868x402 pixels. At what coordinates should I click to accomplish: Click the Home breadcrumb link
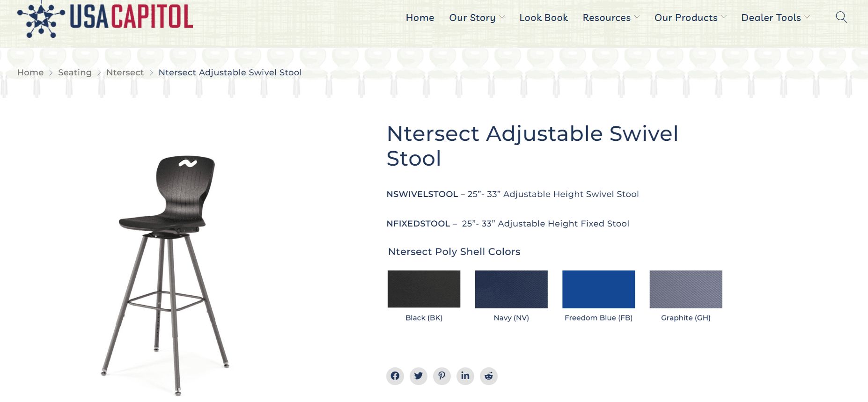tap(30, 73)
